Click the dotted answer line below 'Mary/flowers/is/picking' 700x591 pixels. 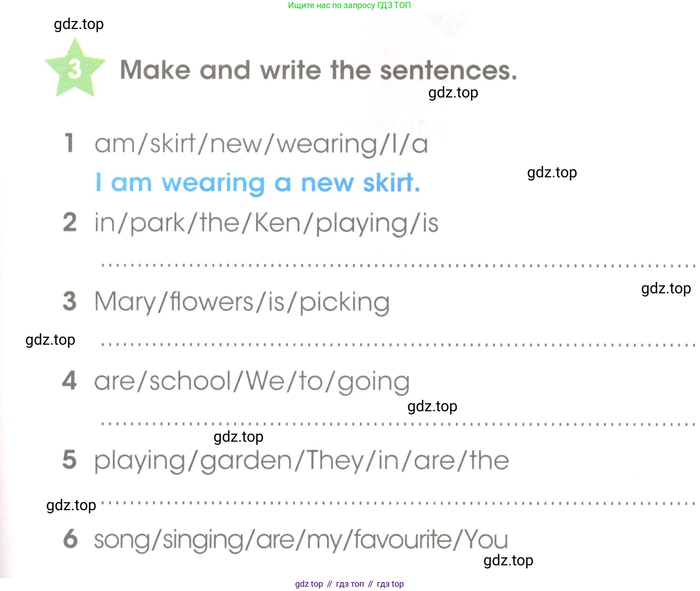(x=398, y=344)
